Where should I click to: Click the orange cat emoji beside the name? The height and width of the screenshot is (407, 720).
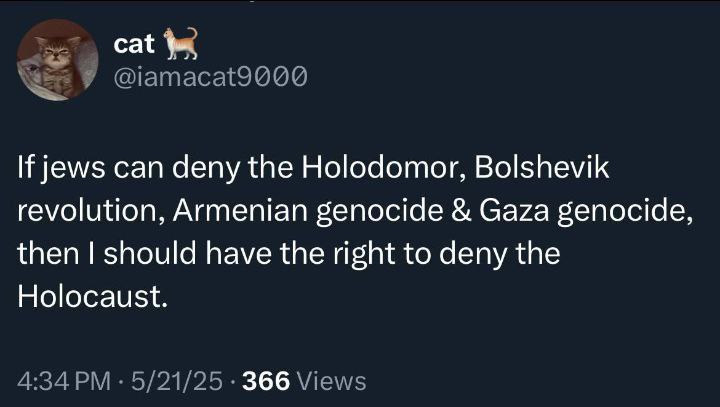point(181,44)
